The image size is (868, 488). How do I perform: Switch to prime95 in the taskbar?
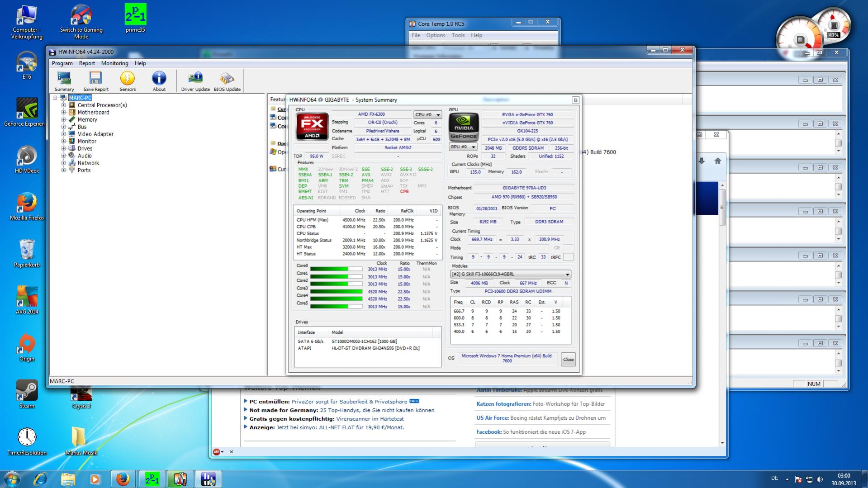pos(152,479)
